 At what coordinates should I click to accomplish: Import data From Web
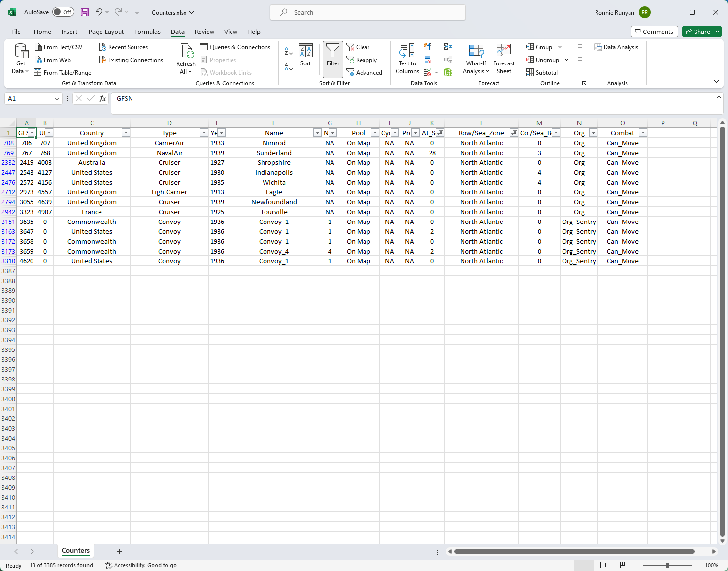(53, 60)
